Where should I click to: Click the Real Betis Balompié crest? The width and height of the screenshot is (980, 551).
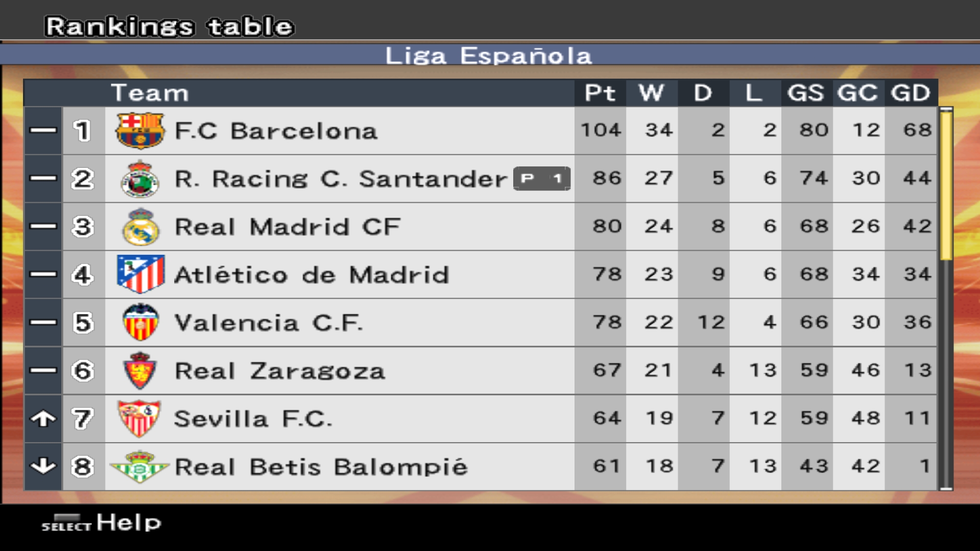(139, 466)
